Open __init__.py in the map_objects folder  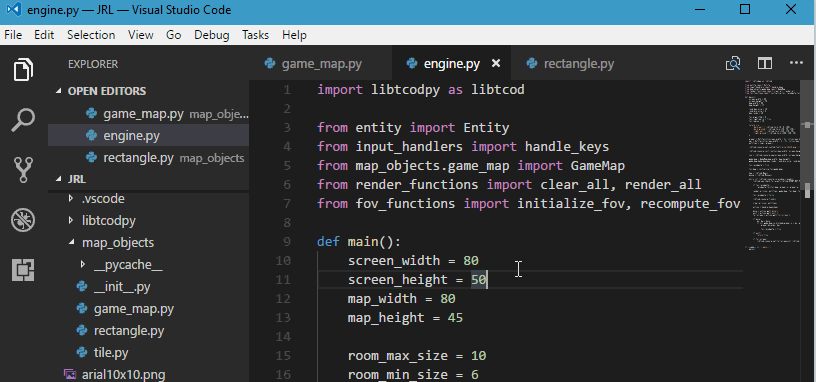point(148,286)
